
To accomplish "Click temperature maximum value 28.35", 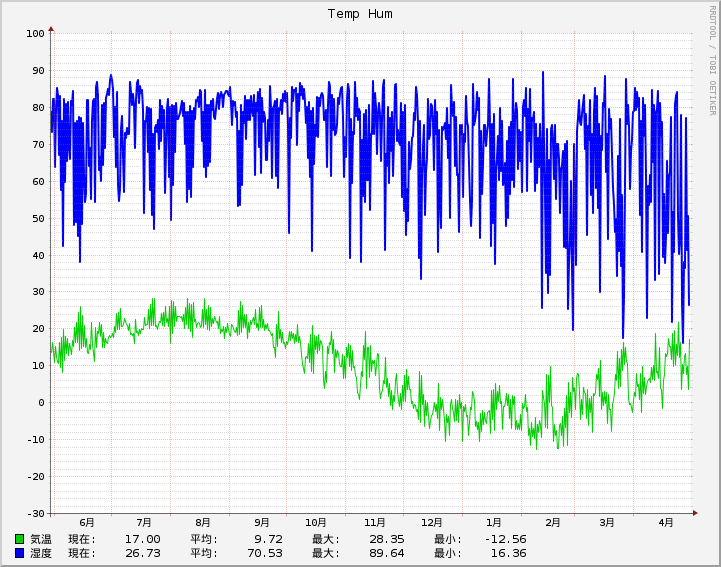I will coord(387,539).
